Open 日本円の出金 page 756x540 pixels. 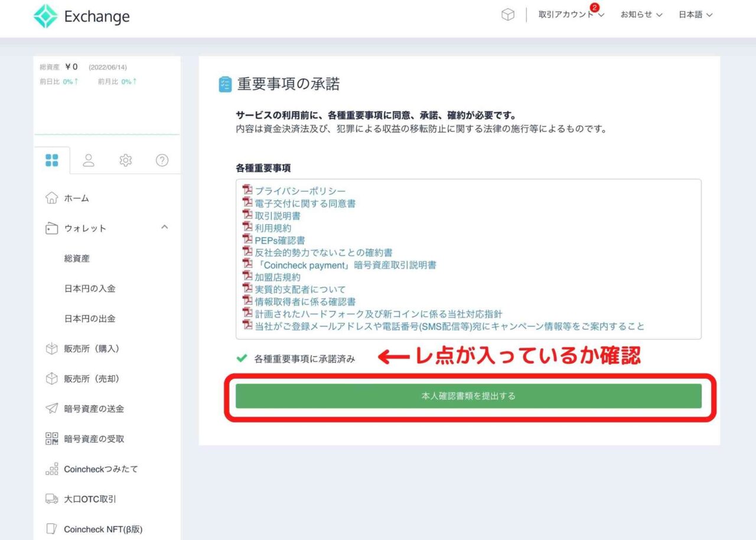90,318
